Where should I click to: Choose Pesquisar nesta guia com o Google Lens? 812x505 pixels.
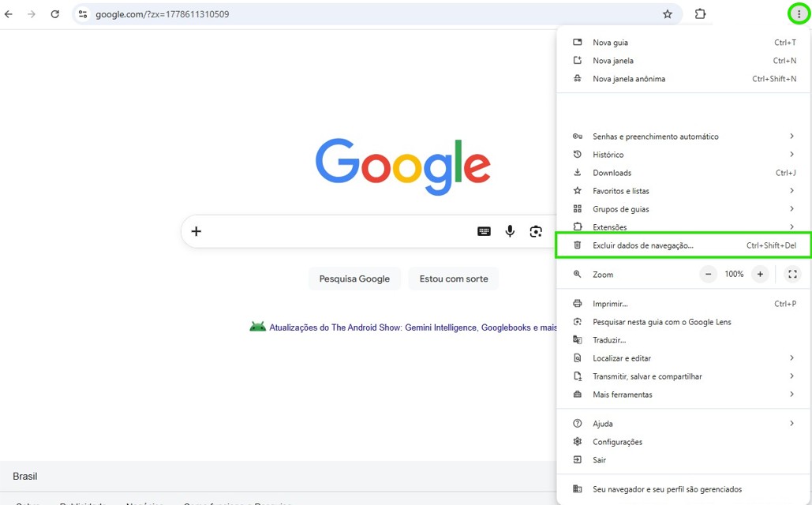683,322
